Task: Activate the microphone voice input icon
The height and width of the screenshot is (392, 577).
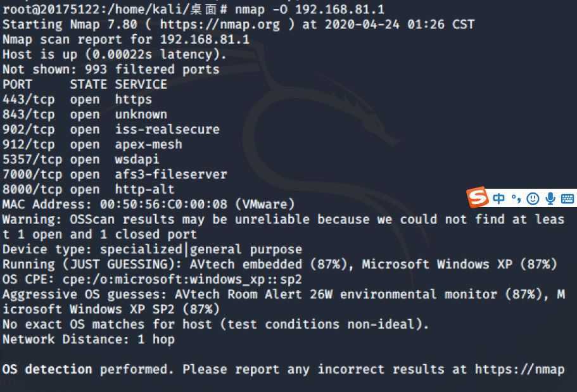Action: [550, 199]
